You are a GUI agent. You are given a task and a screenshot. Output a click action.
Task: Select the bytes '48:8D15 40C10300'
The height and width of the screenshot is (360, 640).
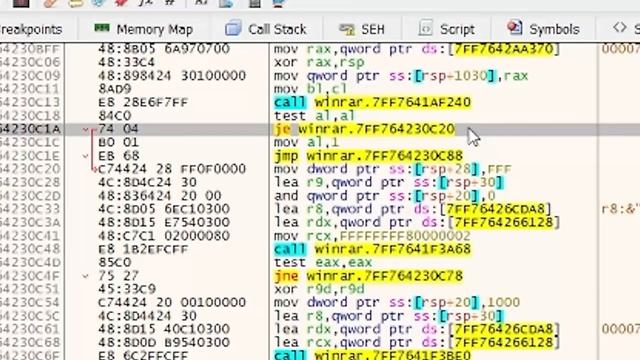coord(164,329)
